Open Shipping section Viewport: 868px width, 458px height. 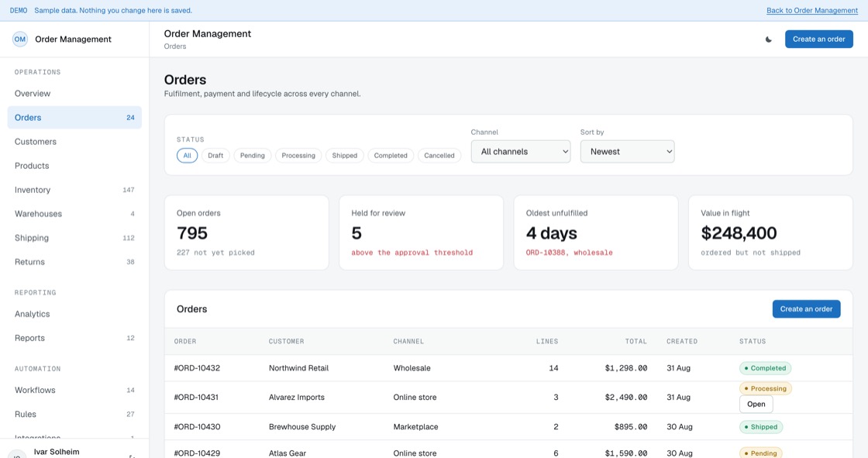[x=74, y=238]
